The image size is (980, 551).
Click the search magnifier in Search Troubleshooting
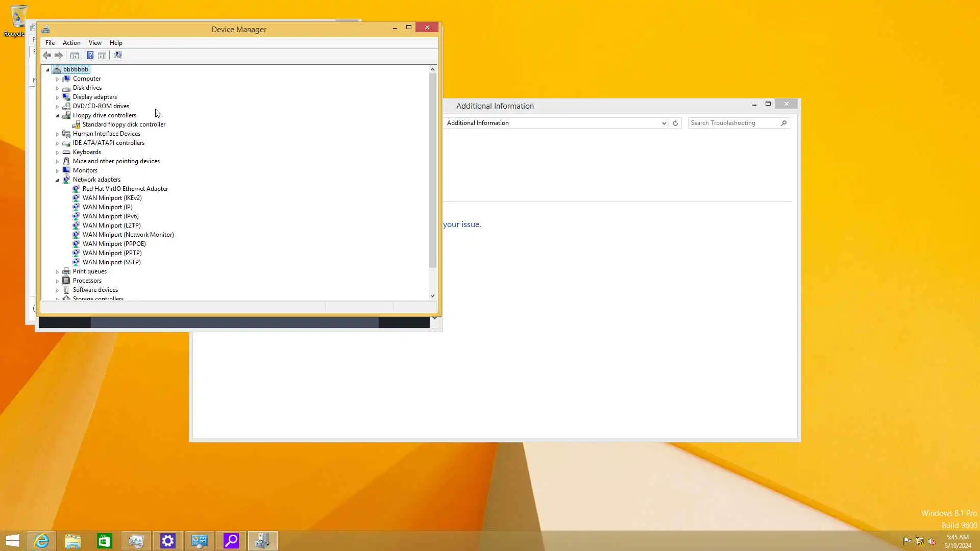[x=783, y=123]
